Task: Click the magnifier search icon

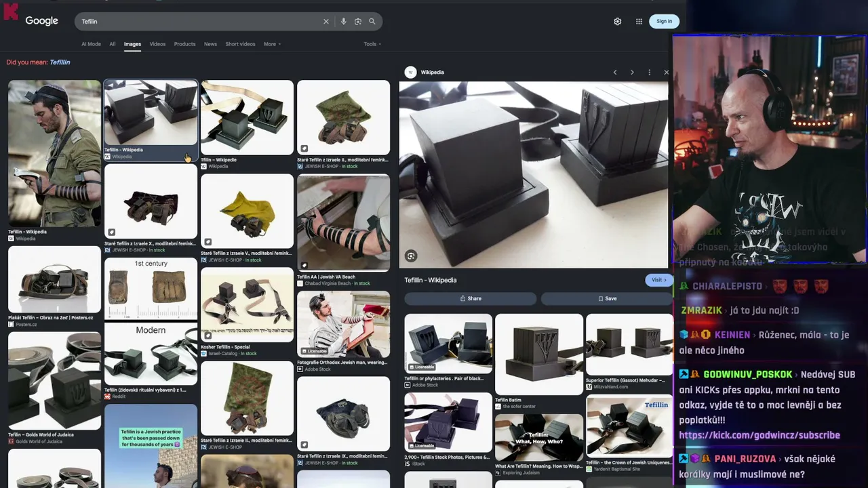Action: point(372,22)
